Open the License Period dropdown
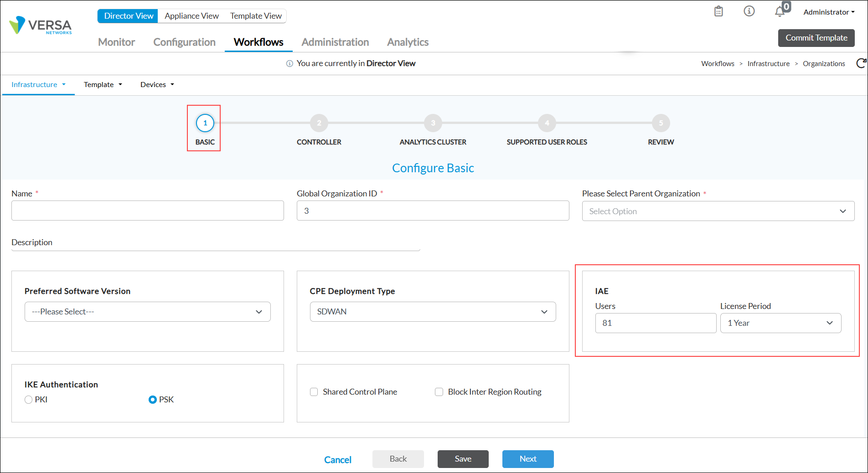868x473 pixels. [780, 323]
